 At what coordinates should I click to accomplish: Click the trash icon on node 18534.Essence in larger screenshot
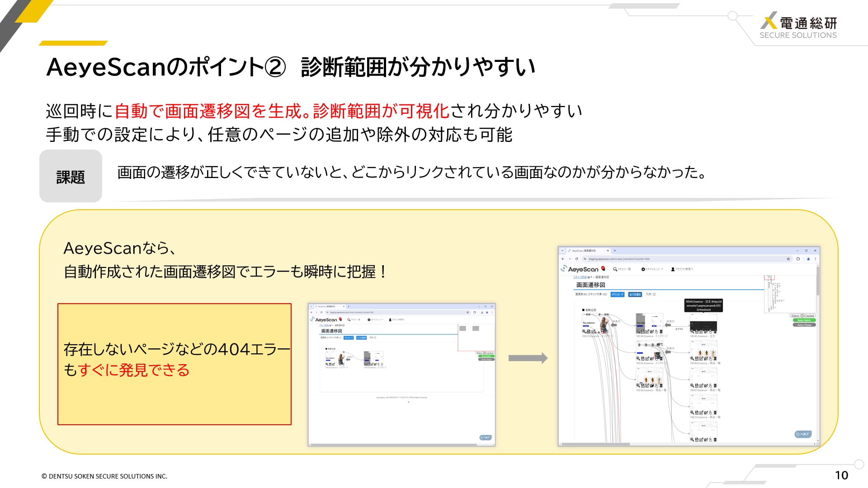click(x=661, y=331)
